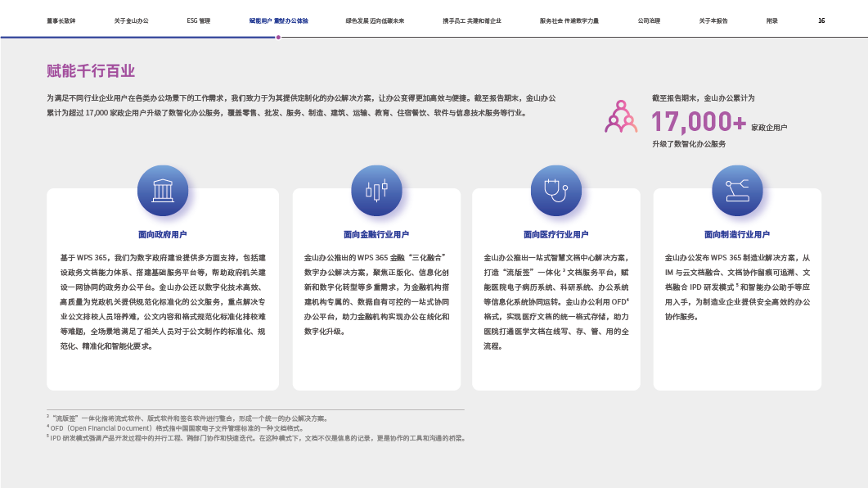Click the medical stethoscope icon
Image resolution: width=868 pixels, height=488 pixels.
coord(556,191)
